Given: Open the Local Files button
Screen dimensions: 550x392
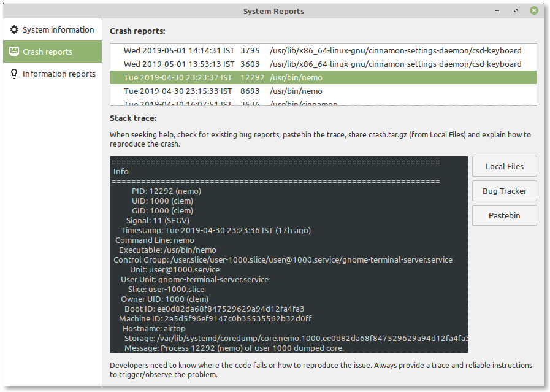Looking at the screenshot, I should click(504, 166).
